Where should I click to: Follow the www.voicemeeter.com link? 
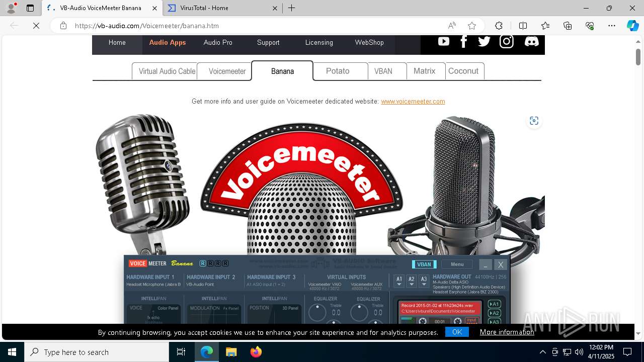click(x=413, y=101)
